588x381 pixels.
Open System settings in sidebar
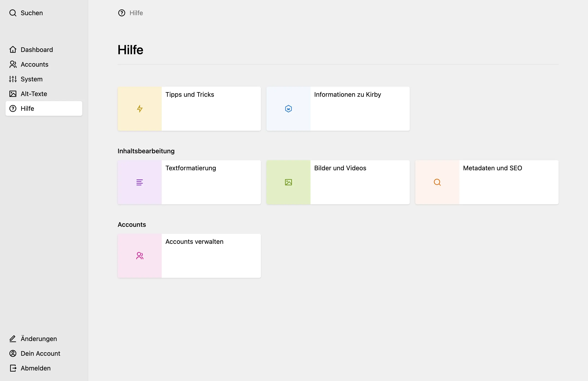click(x=31, y=79)
